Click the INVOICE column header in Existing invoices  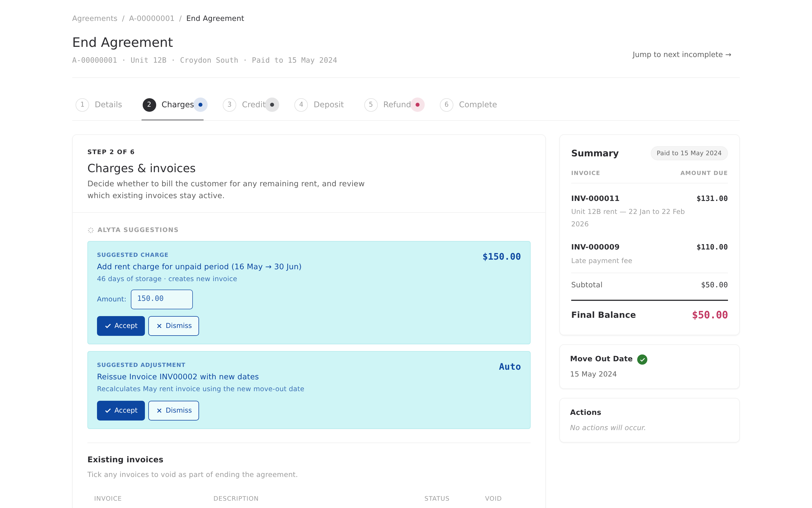coord(108,499)
